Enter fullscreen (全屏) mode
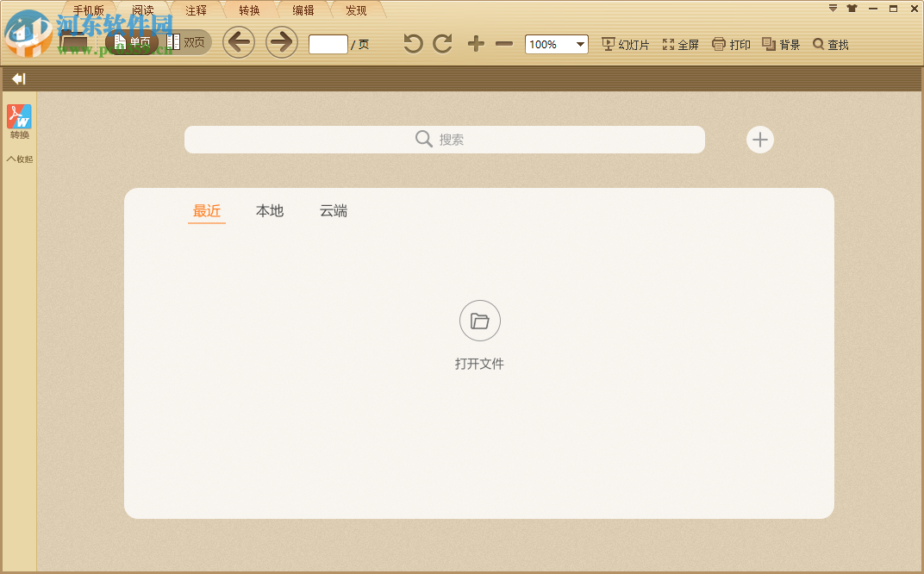The image size is (924, 574). [x=681, y=44]
